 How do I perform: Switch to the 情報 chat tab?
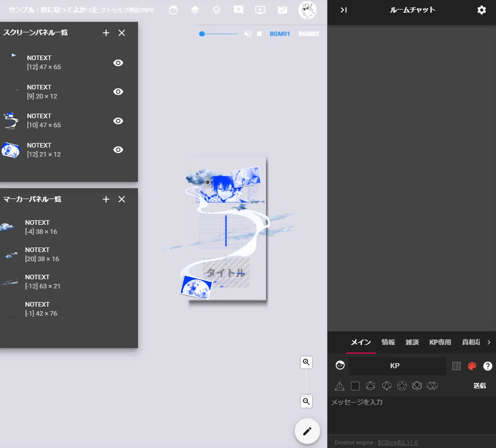pyautogui.click(x=388, y=342)
